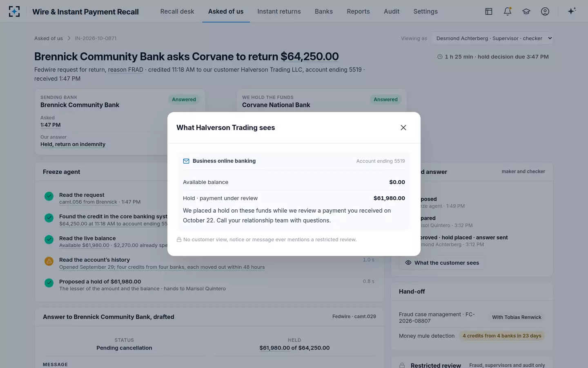
Task: Open the user account icon
Action: (545, 11)
